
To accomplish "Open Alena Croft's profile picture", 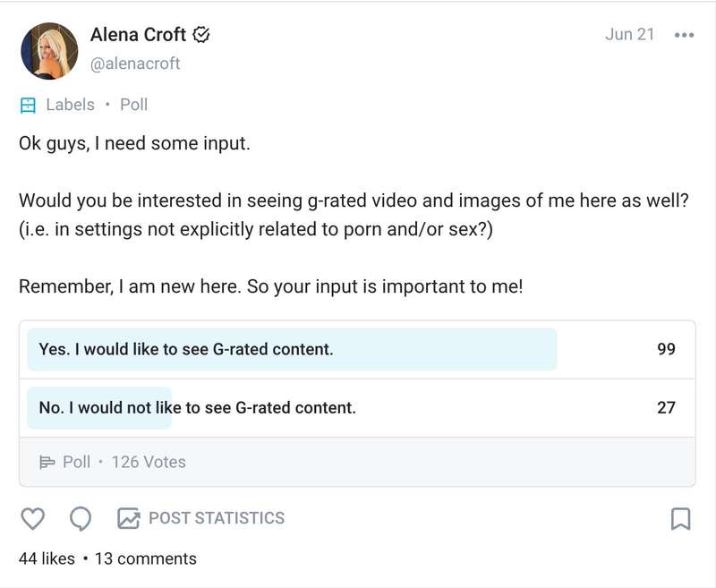I will click(x=49, y=51).
